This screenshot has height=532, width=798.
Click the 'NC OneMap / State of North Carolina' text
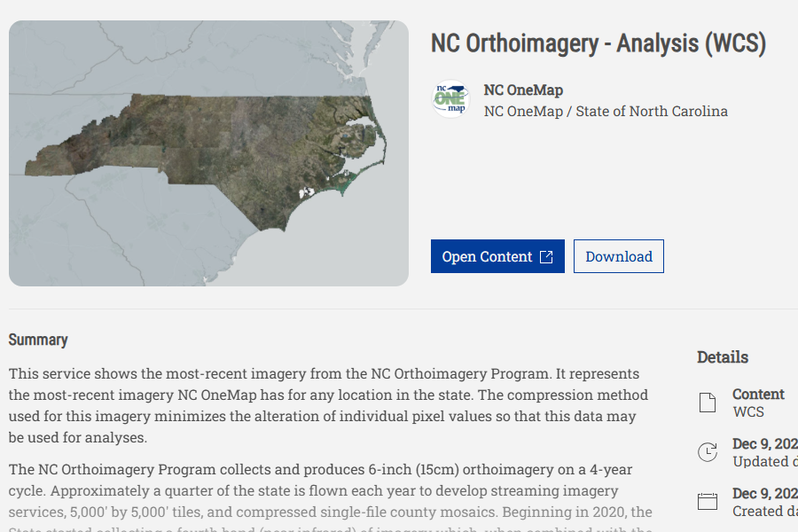tap(606, 111)
